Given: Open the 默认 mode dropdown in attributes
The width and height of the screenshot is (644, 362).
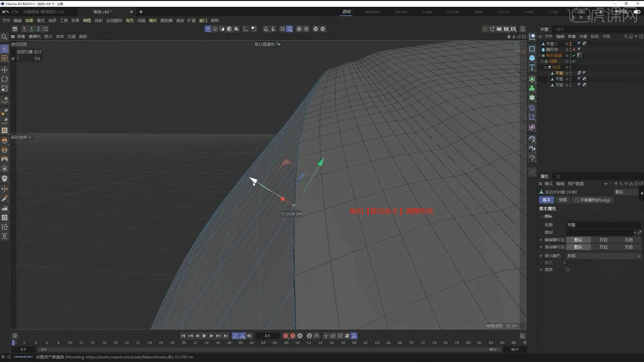Looking at the screenshot, I should [626, 192].
